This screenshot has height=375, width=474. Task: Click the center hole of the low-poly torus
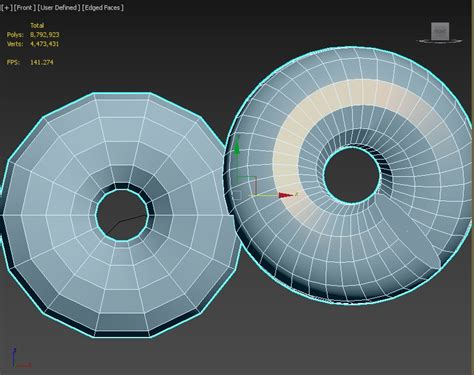click(x=122, y=215)
